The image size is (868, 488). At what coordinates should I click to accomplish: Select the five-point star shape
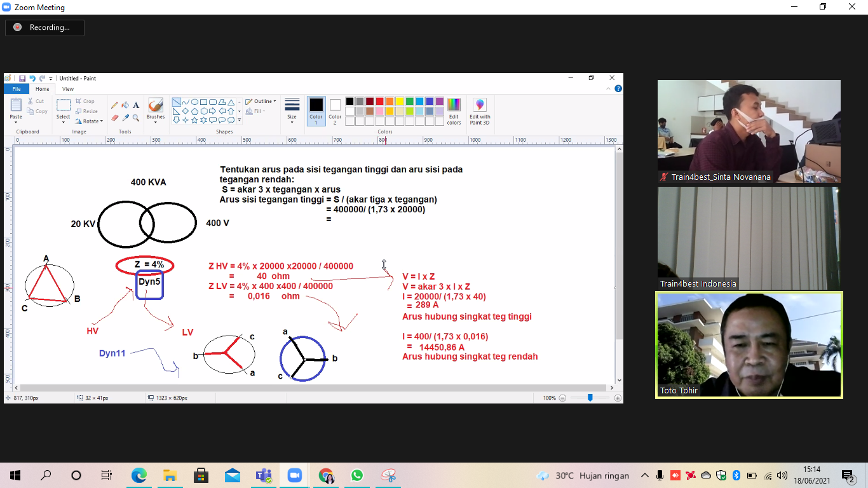pyautogui.click(x=194, y=120)
